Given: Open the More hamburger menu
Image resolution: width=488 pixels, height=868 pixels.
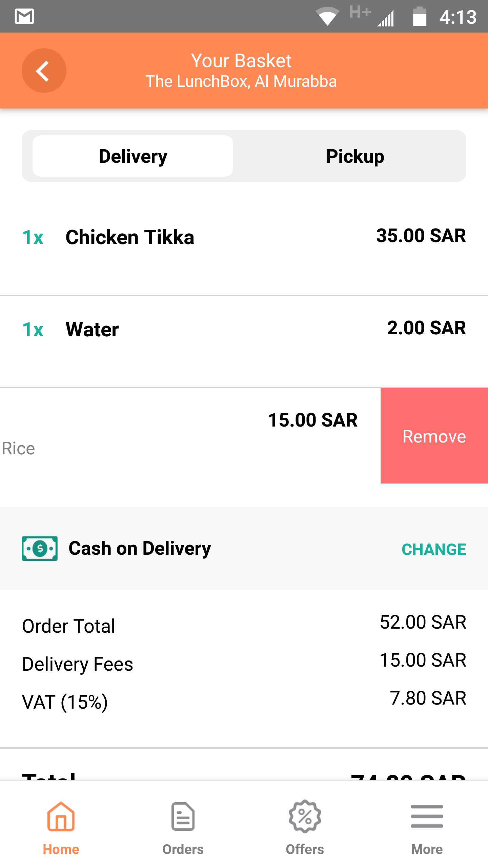Looking at the screenshot, I should click(x=427, y=816).
